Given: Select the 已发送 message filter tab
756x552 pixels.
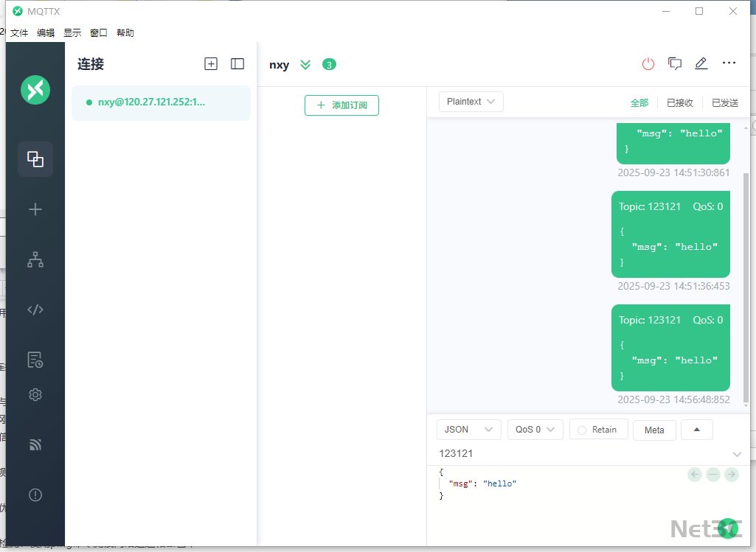Looking at the screenshot, I should tap(725, 102).
